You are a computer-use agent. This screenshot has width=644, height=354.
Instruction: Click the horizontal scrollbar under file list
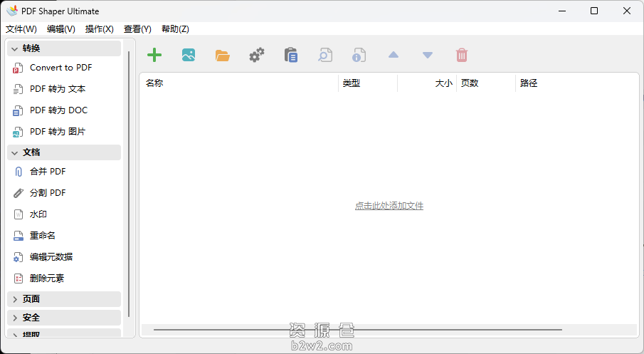(x=357, y=330)
